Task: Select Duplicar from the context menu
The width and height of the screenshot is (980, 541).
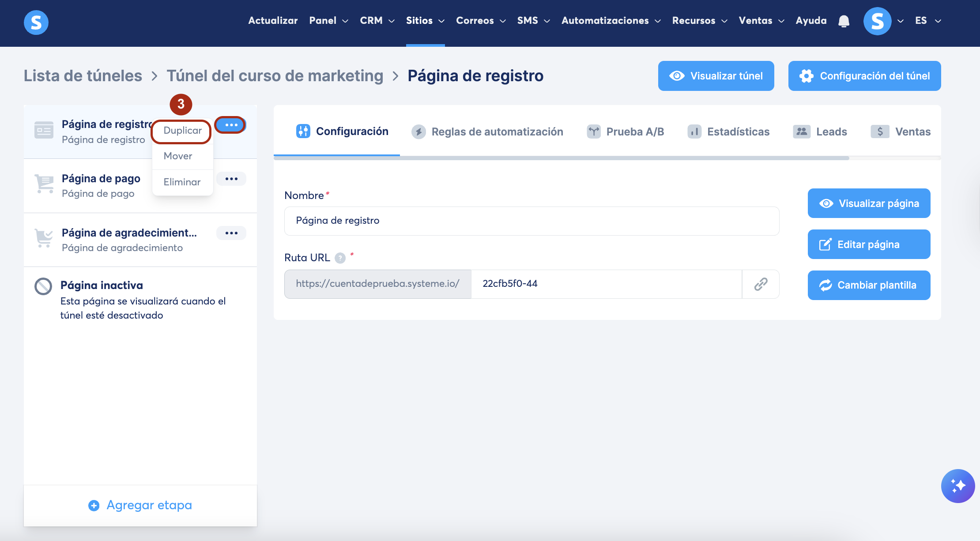Action: point(182,131)
